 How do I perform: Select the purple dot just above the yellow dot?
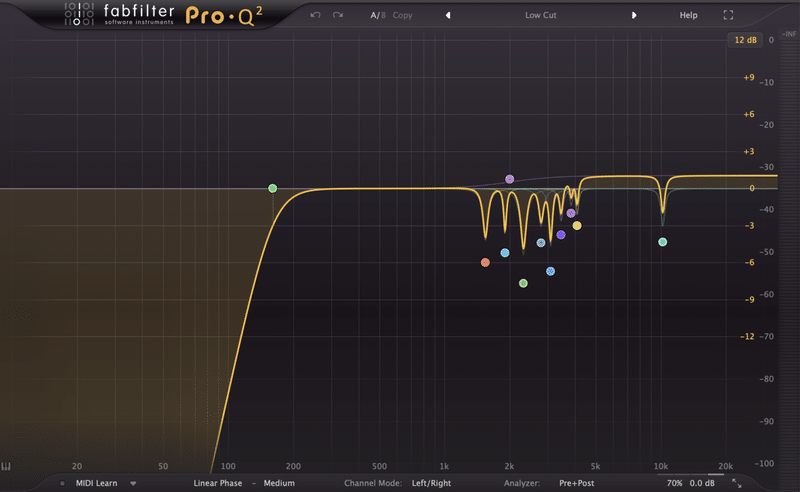[571, 213]
